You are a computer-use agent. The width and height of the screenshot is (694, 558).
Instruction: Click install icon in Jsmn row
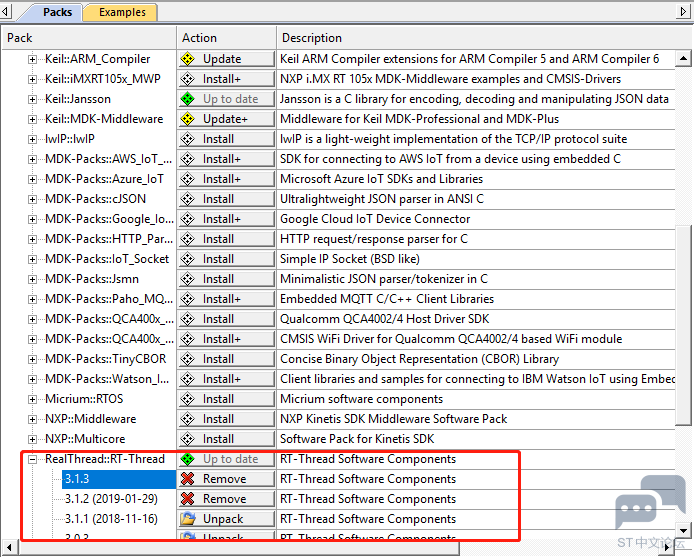(x=188, y=279)
